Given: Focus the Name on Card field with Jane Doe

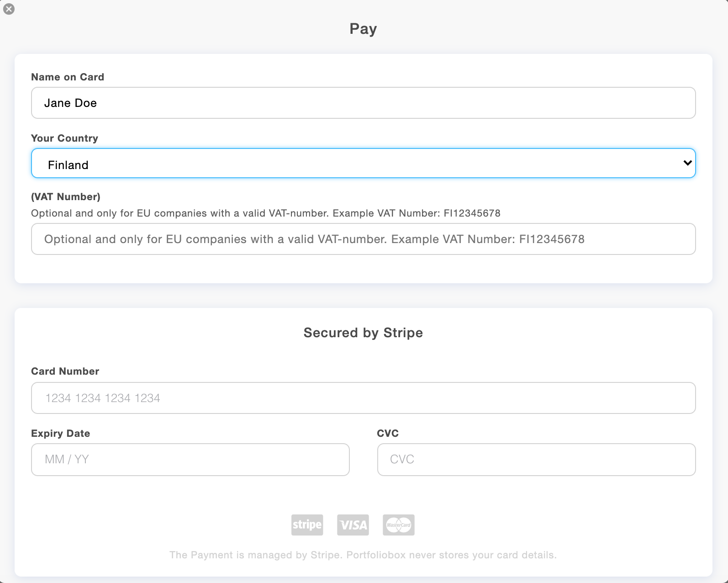Looking at the screenshot, I should coord(363,103).
